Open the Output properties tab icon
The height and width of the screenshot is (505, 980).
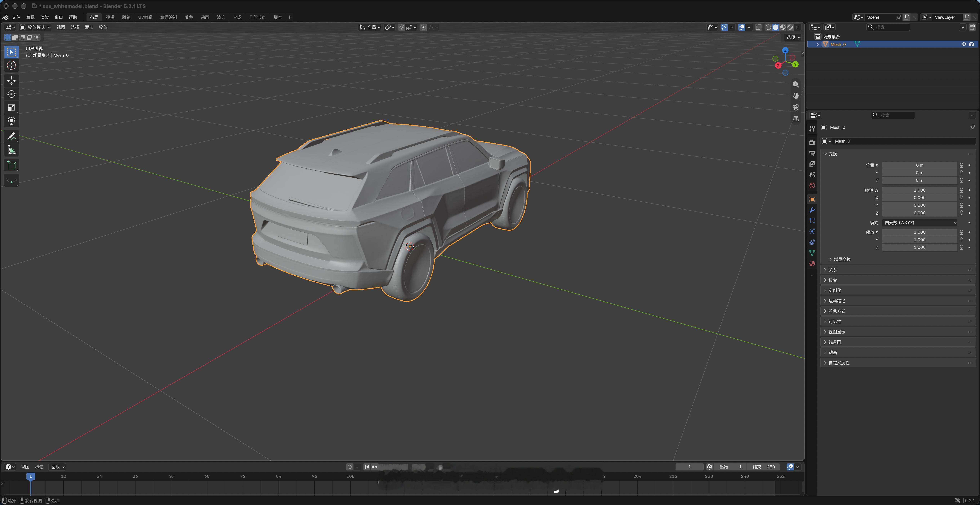point(812,153)
